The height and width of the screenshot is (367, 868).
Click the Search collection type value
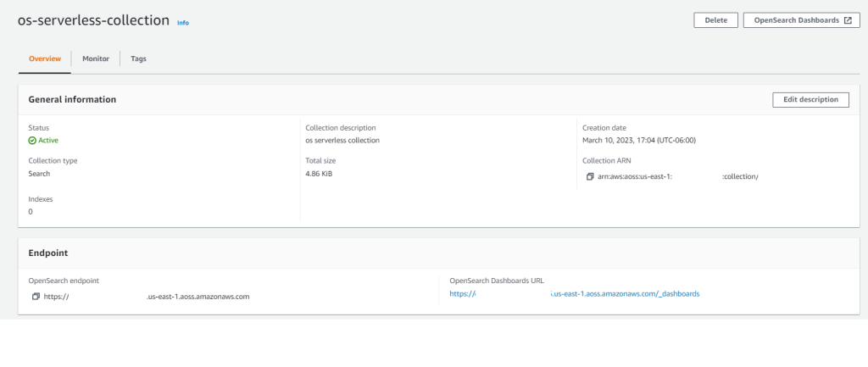(40, 174)
